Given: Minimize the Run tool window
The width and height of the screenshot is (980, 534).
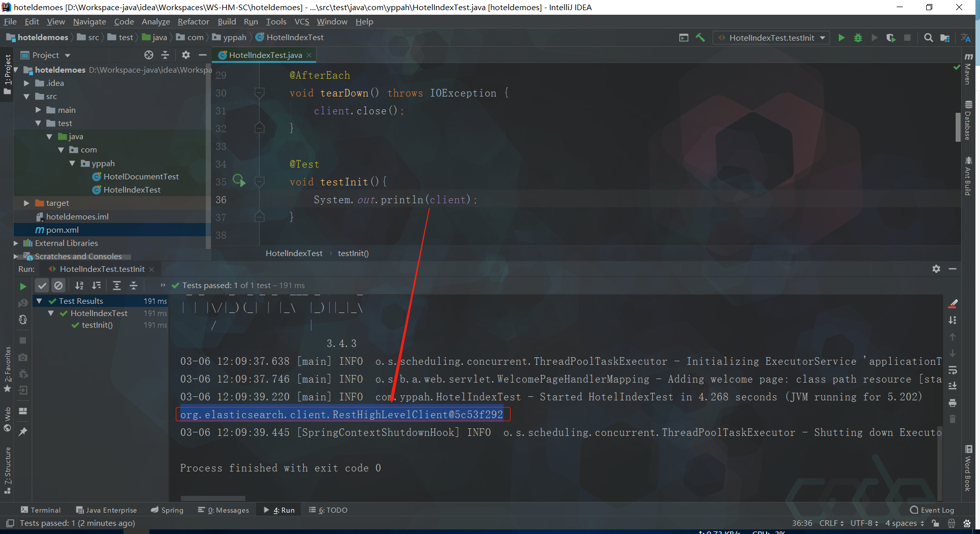Looking at the screenshot, I should click(x=953, y=269).
